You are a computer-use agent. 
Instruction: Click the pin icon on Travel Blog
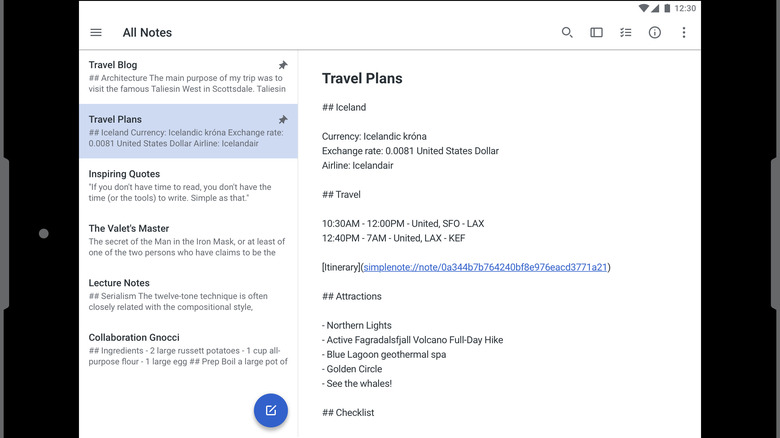pyautogui.click(x=283, y=65)
